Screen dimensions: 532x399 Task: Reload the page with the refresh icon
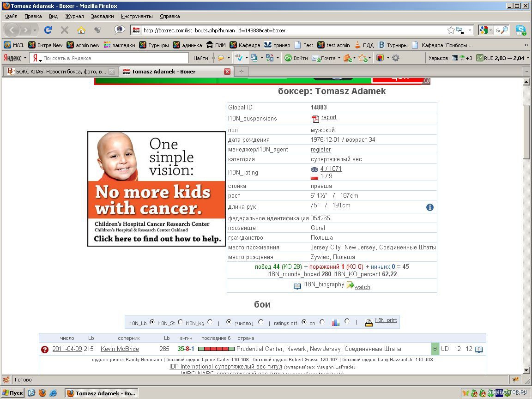click(x=48, y=30)
